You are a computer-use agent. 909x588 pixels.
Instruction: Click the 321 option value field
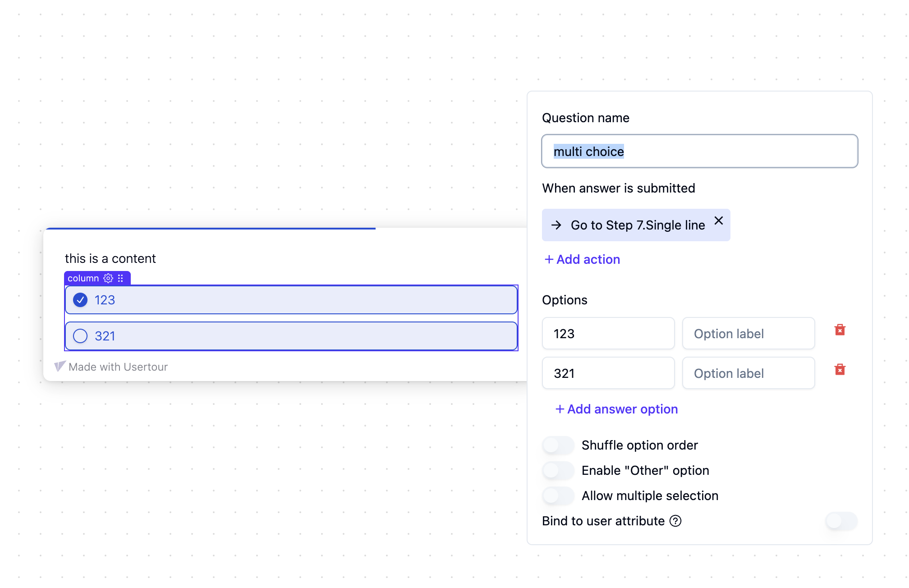(x=608, y=373)
